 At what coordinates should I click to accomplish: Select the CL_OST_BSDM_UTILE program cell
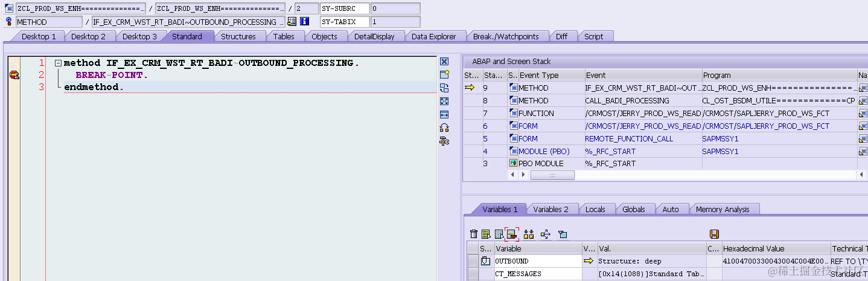pos(779,101)
